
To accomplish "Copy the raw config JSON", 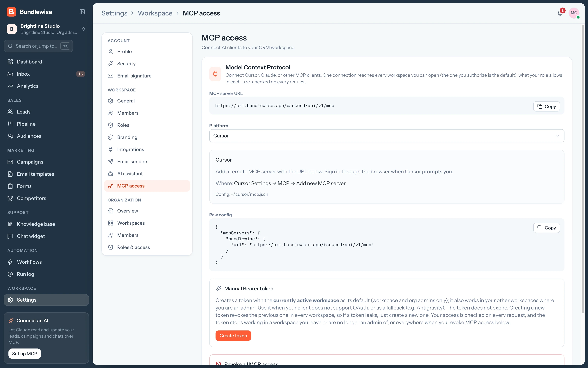I will 546,228.
